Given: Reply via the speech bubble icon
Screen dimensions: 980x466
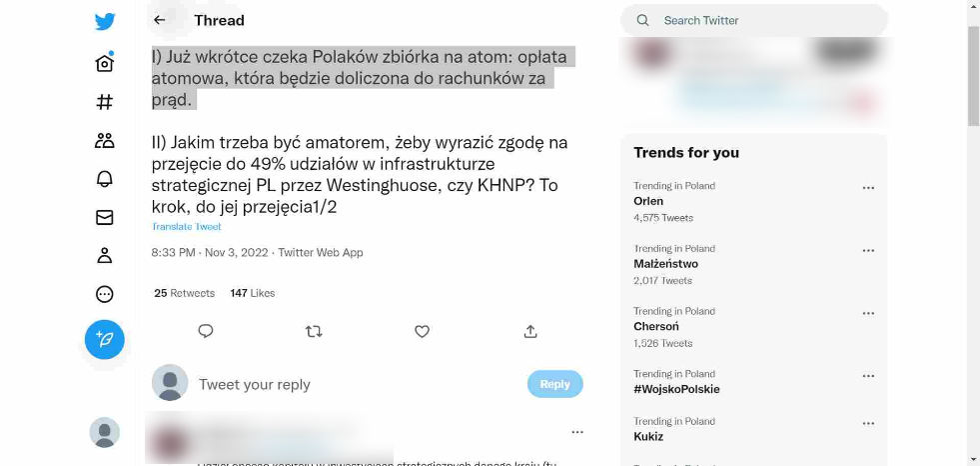Looking at the screenshot, I should tap(206, 332).
